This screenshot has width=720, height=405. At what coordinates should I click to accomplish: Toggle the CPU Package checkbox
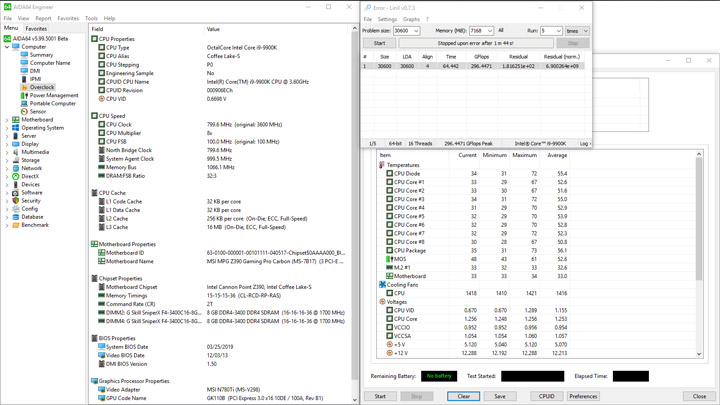coord(389,250)
